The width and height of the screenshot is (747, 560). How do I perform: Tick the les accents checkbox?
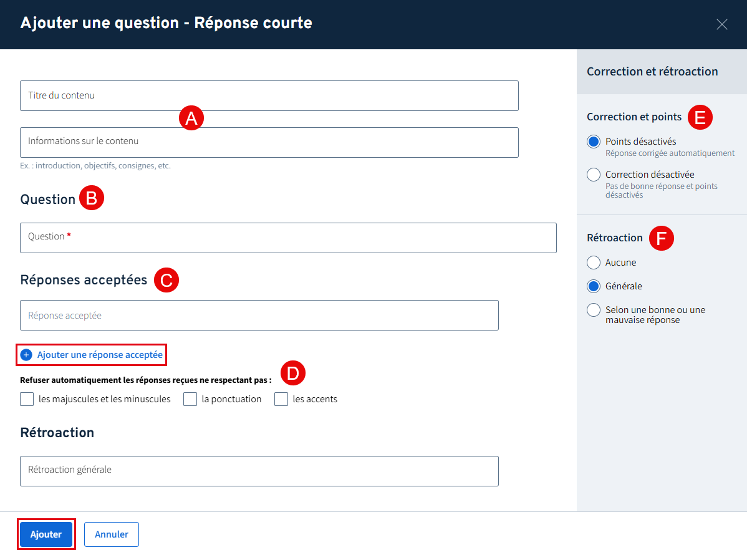281,399
